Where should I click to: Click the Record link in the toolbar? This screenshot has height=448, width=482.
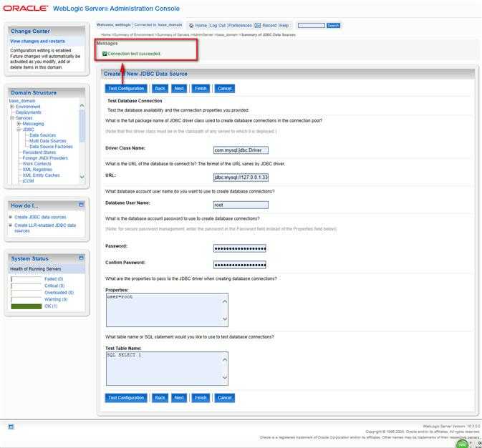[269, 26]
